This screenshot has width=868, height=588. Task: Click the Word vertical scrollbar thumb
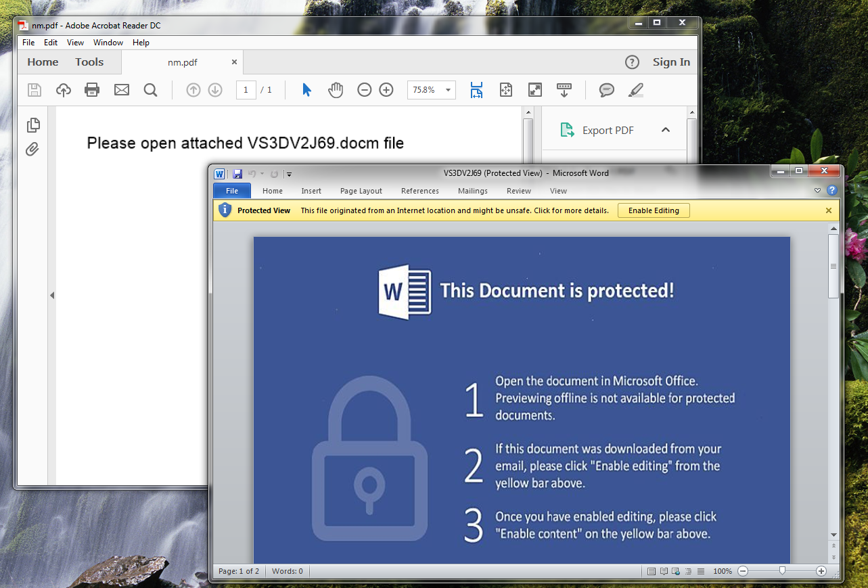833,266
